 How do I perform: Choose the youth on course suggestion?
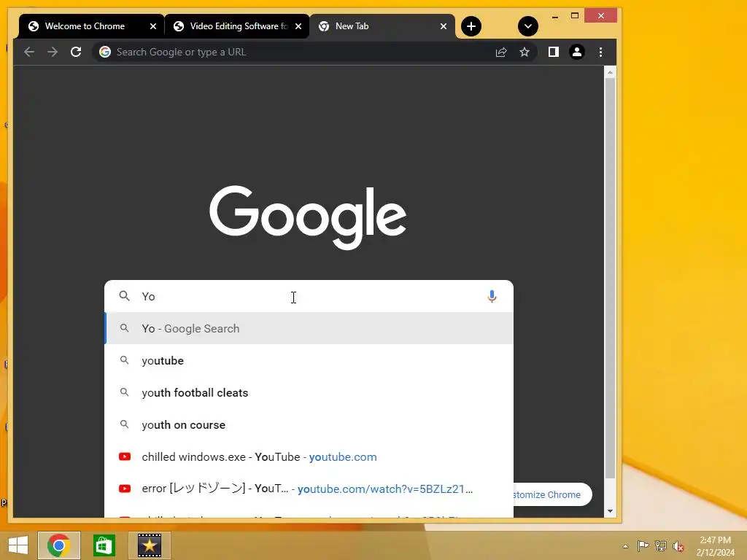point(309,425)
